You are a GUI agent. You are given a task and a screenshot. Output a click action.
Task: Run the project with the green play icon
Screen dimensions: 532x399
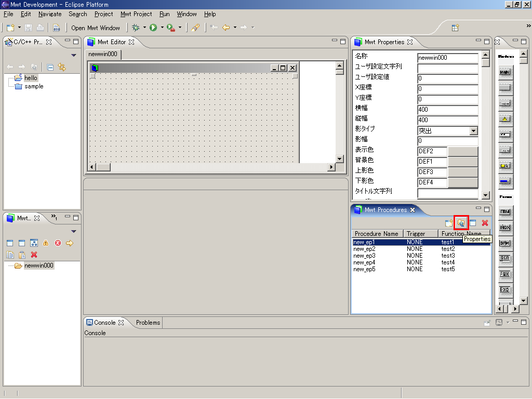(153, 28)
